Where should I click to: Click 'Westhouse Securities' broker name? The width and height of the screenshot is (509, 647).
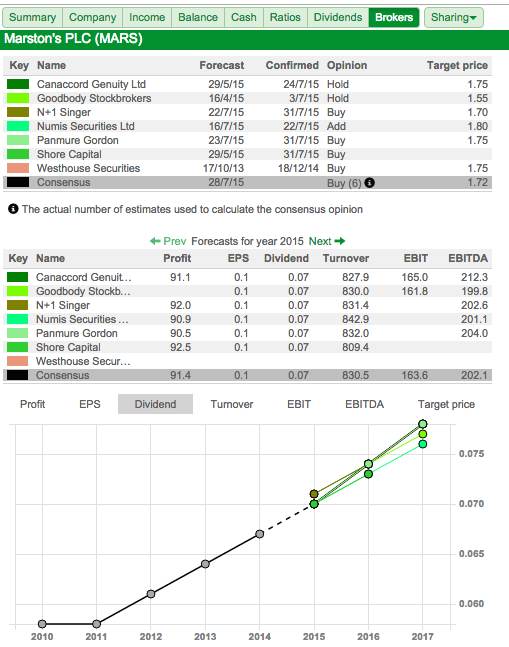(89, 168)
